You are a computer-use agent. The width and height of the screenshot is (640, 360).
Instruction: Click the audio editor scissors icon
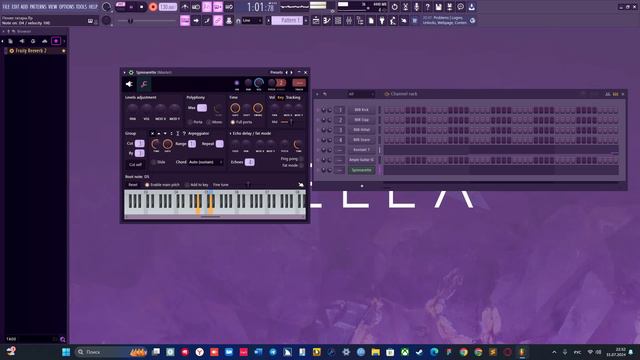[x=405, y=7]
